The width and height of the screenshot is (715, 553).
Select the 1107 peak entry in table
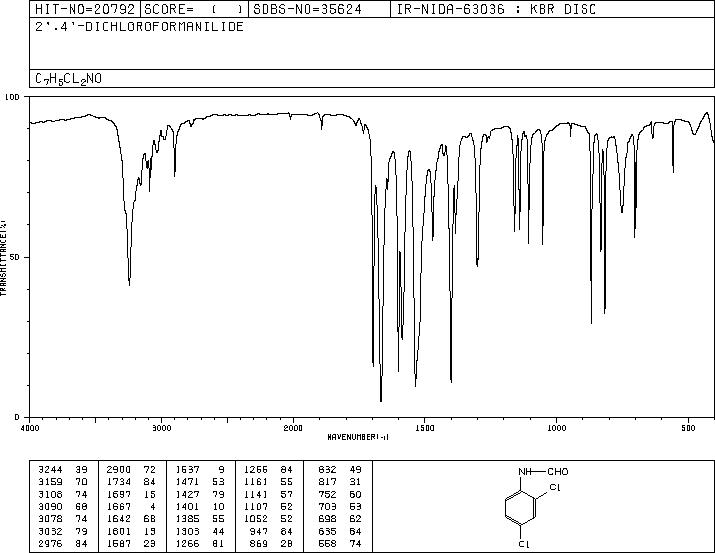269,506
